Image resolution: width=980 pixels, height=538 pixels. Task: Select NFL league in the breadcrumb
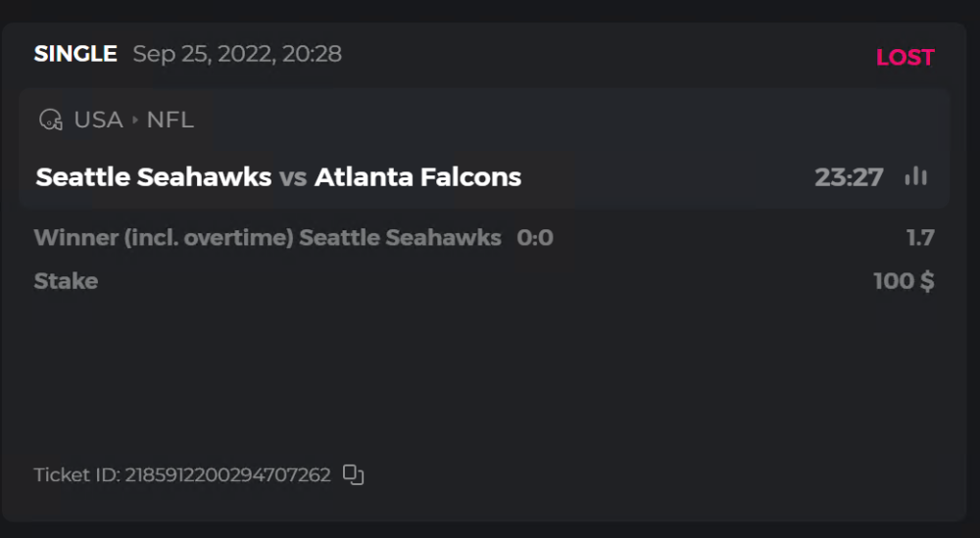(171, 121)
